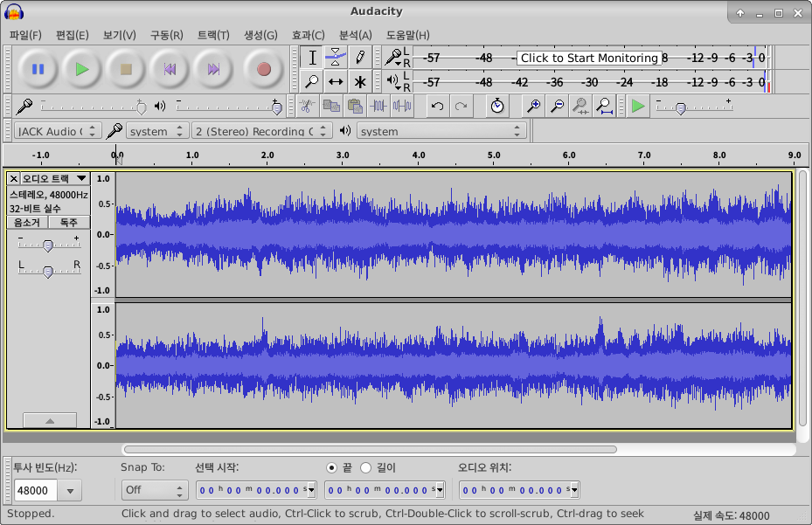Click the Play-at-speed green icon
The height and width of the screenshot is (525, 812).
638,107
